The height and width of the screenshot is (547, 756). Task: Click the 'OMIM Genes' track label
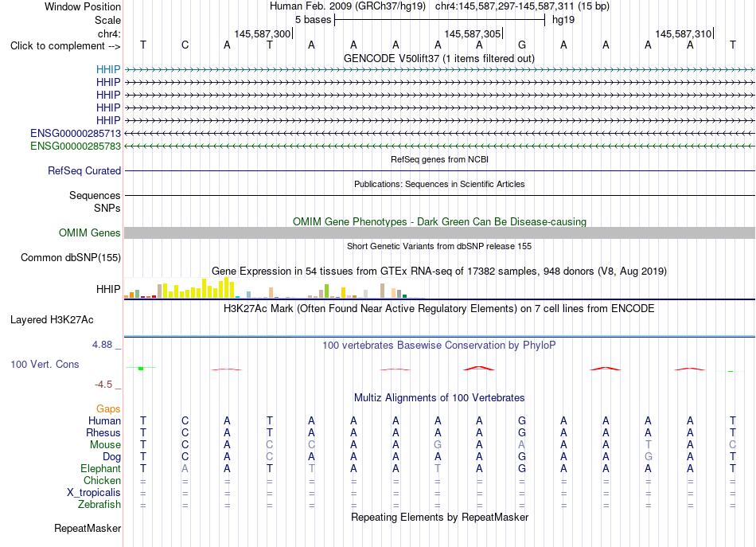pyautogui.click(x=89, y=233)
